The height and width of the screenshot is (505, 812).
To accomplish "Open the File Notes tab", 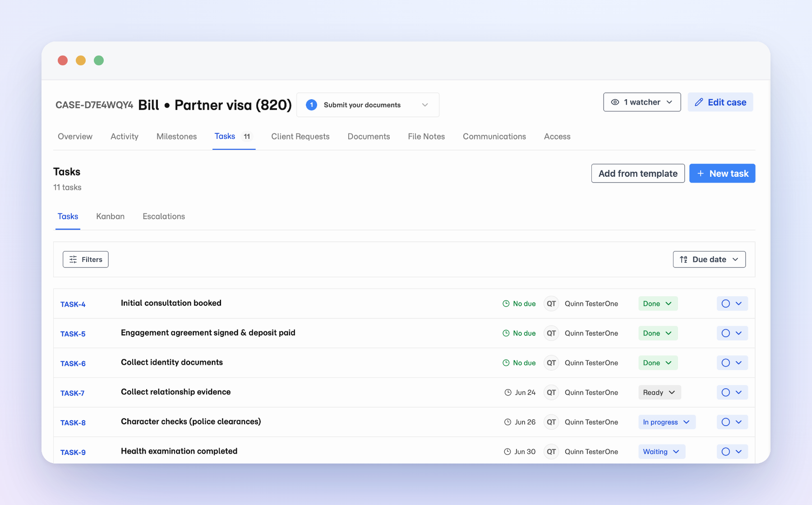I will tap(426, 137).
